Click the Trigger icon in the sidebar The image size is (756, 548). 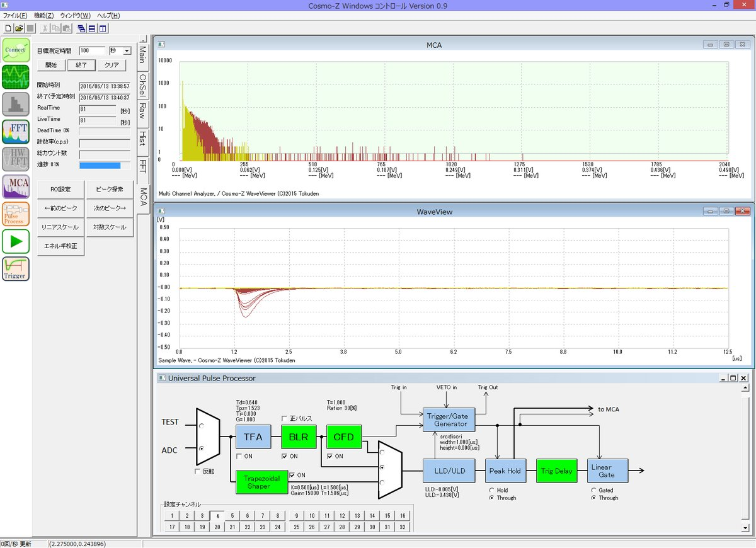(16, 269)
